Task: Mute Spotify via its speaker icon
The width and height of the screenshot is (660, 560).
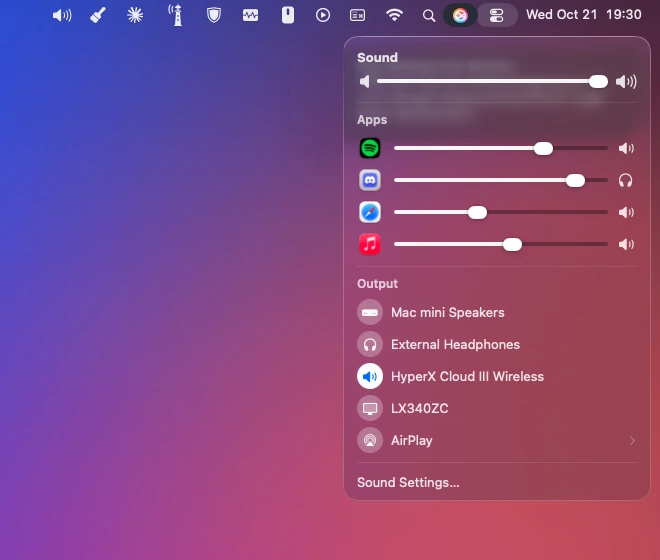Action: pos(626,148)
